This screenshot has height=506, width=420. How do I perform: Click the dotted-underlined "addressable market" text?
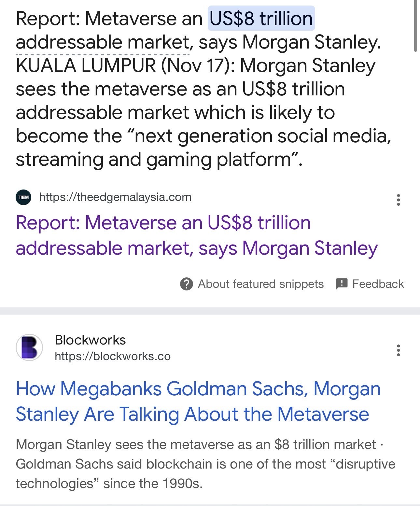point(103,42)
